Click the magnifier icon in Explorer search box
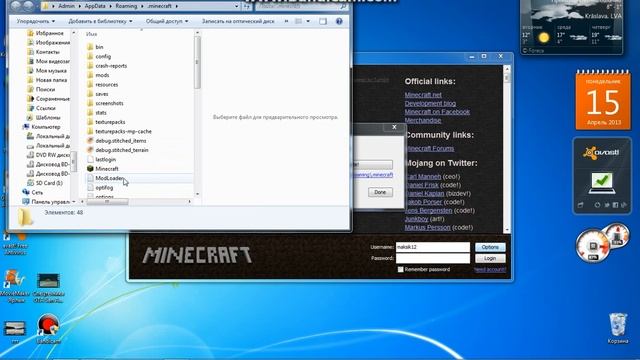 coord(343,6)
